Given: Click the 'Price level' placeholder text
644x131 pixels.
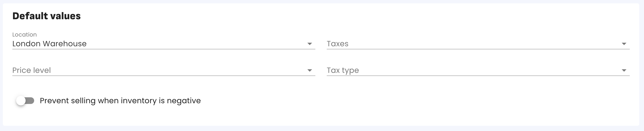Looking at the screenshot, I should pyautogui.click(x=32, y=70).
